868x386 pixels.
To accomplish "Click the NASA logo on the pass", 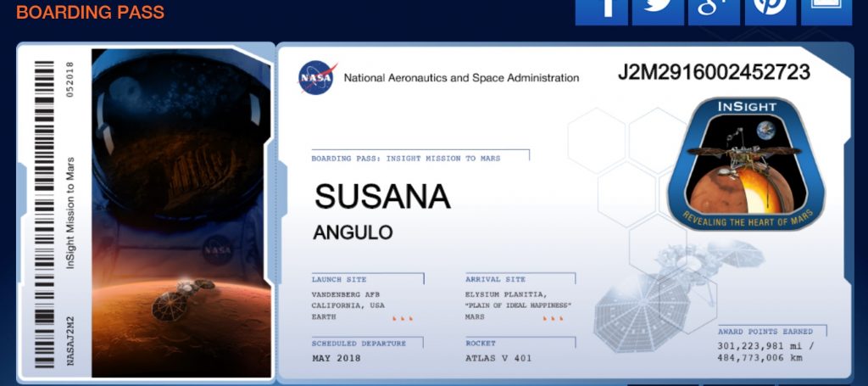I will click(x=317, y=78).
